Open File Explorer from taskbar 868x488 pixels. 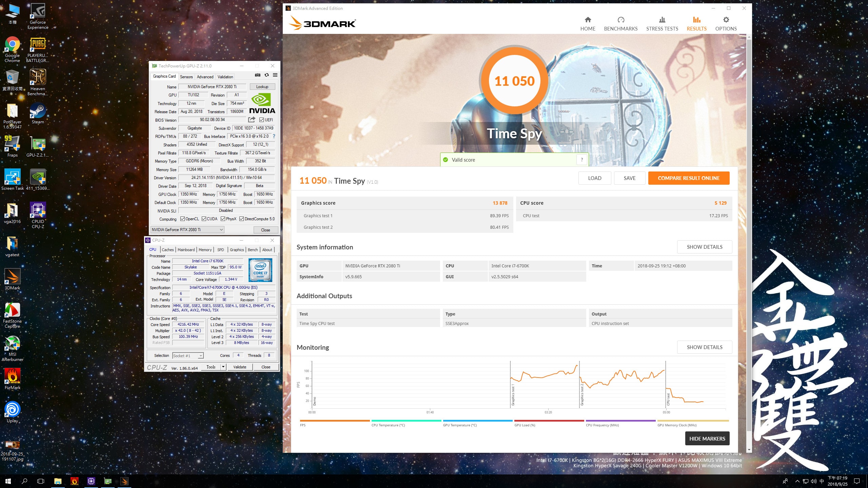click(58, 481)
